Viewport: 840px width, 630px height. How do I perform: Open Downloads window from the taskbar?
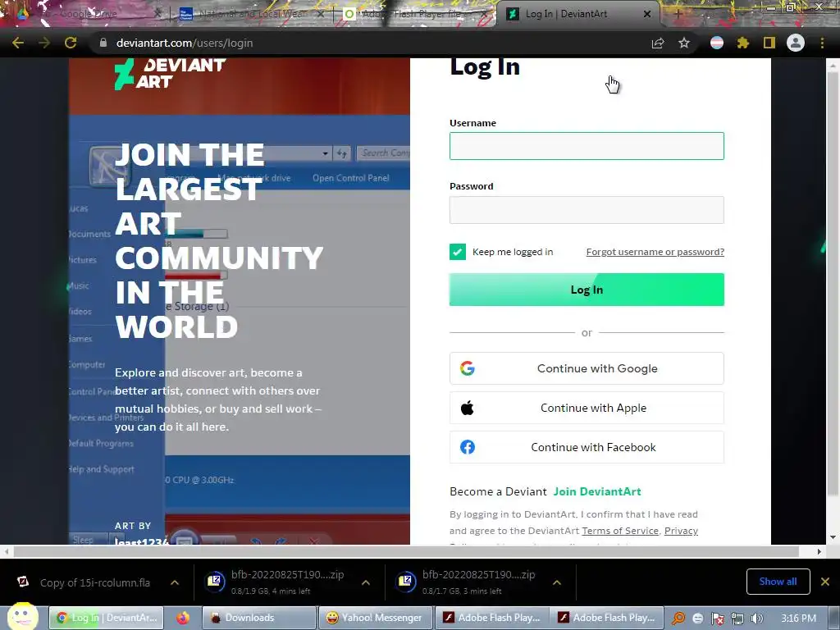click(x=259, y=618)
